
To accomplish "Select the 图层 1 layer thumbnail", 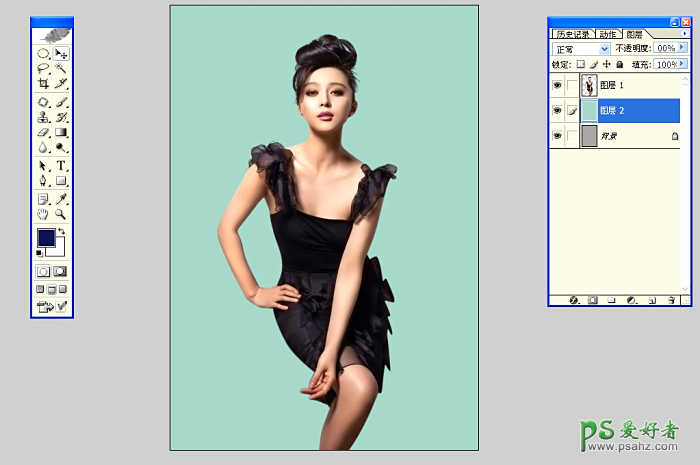I will coord(589,86).
